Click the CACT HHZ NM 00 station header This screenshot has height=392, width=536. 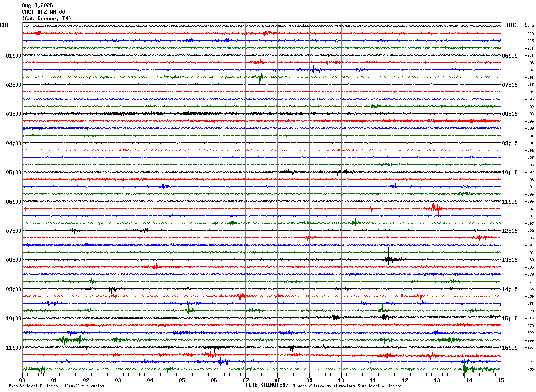[43, 12]
